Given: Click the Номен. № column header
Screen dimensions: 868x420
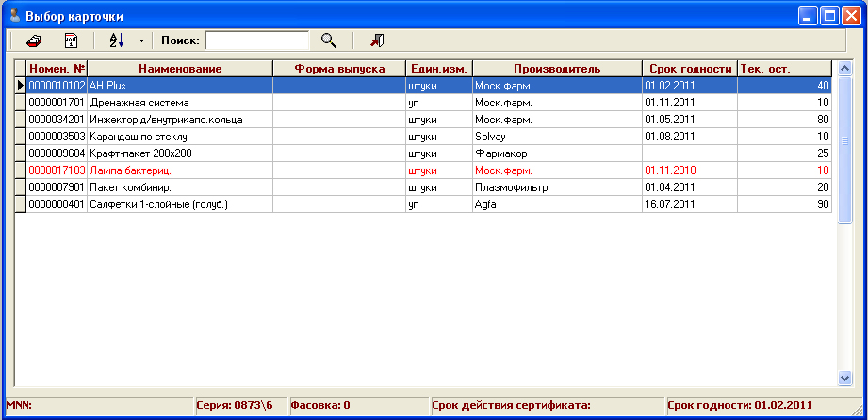Looking at the screenshot, I should (x=57, y=69).
